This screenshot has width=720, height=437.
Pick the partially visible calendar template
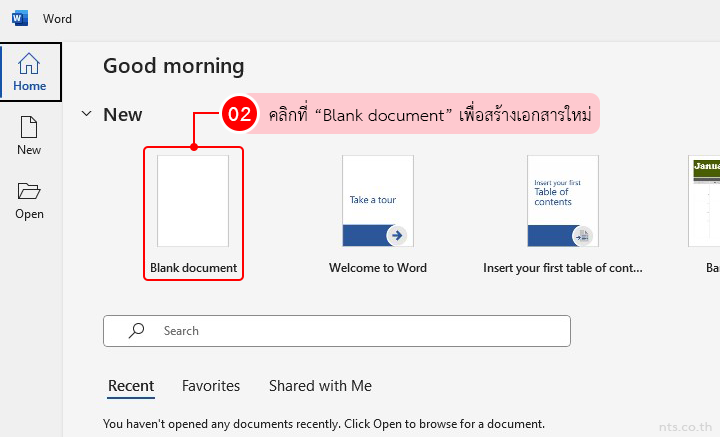[704, 201]
